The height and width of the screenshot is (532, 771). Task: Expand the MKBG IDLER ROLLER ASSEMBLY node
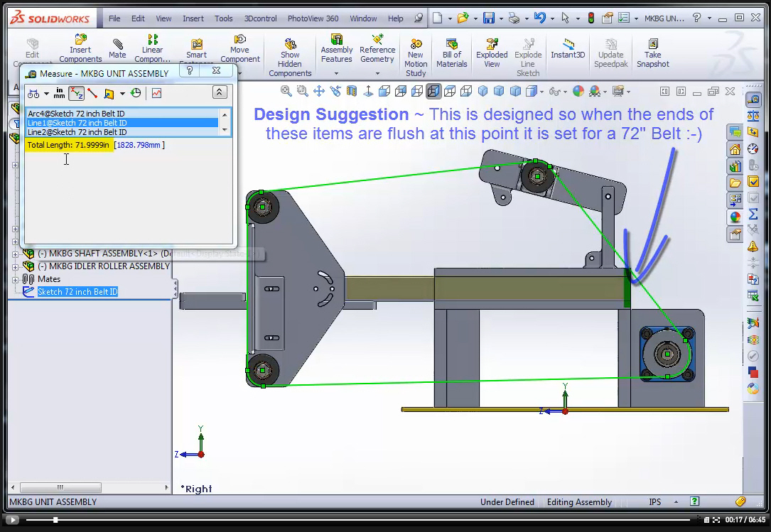pyautogui.click(x=15, y=267)
